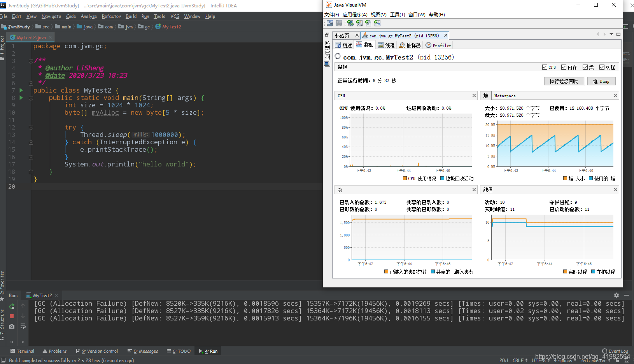The width and height of the screenshot is (634, 364).
Task: Uncheck the 内存 checkbox
Action: coord(564,67)
